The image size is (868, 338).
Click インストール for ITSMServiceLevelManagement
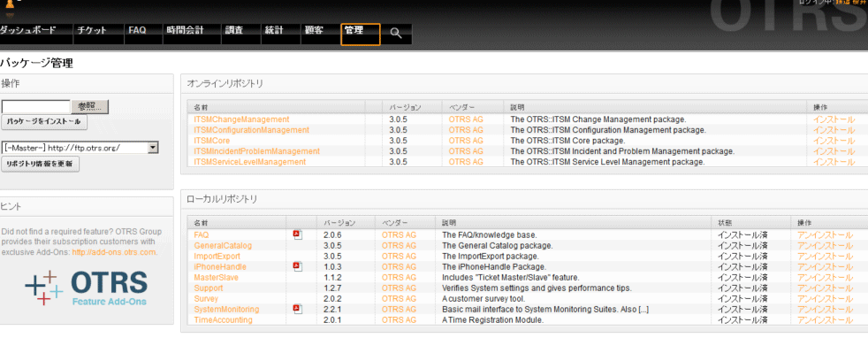pyautogui.click(x=834, y=162)
